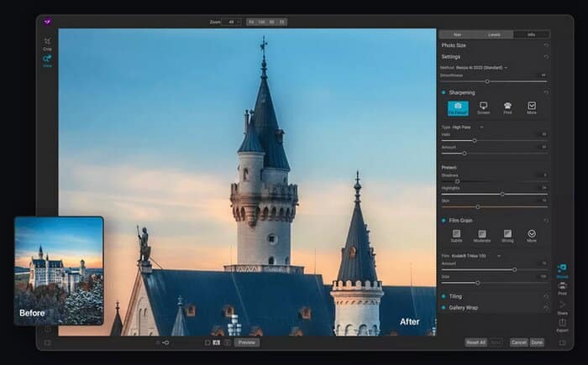The height and width of the screenshot is (365, 588).
Task: Switch to the Levels tab
Action: 494,34
